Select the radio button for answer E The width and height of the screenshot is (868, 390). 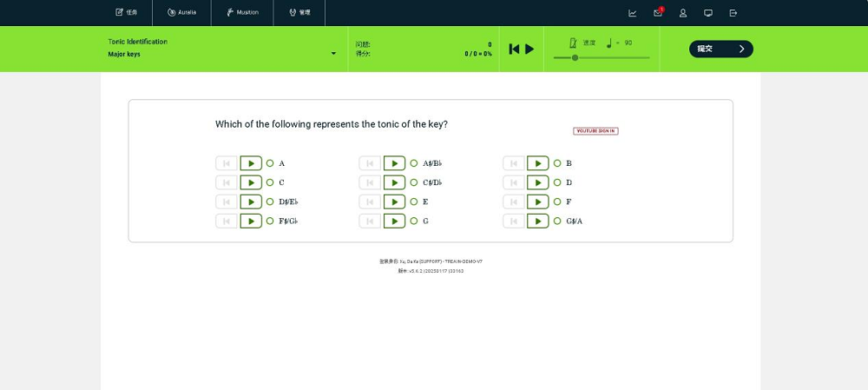pos(414,202)
